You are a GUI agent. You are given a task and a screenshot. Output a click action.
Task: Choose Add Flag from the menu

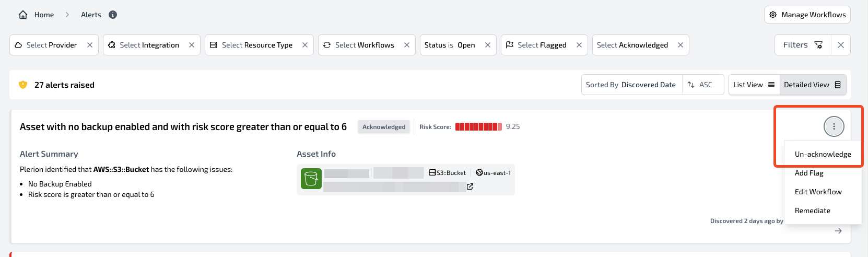click(x=823, y=173)
